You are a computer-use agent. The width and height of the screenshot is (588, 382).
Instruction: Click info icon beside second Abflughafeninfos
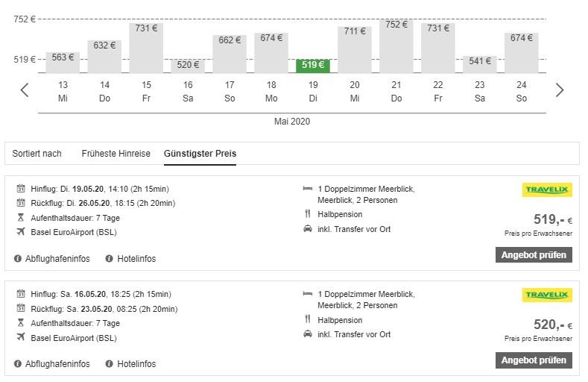pyautogui.click(x=18, y=364)
